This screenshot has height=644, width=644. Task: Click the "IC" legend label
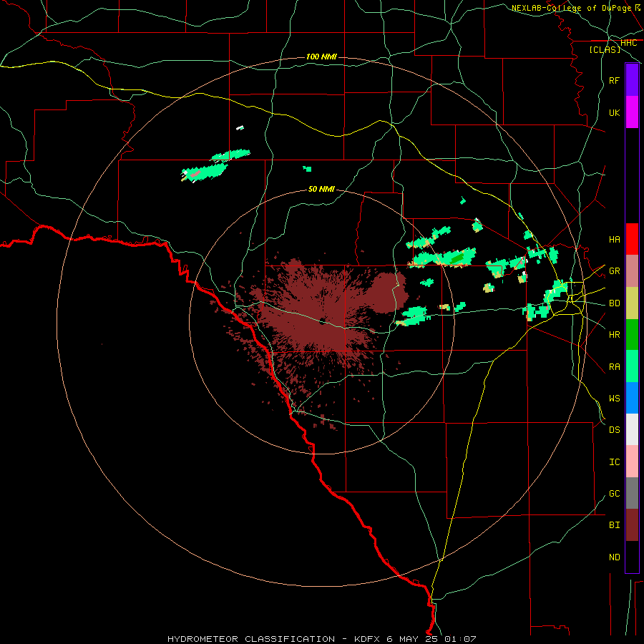[614, 462]
